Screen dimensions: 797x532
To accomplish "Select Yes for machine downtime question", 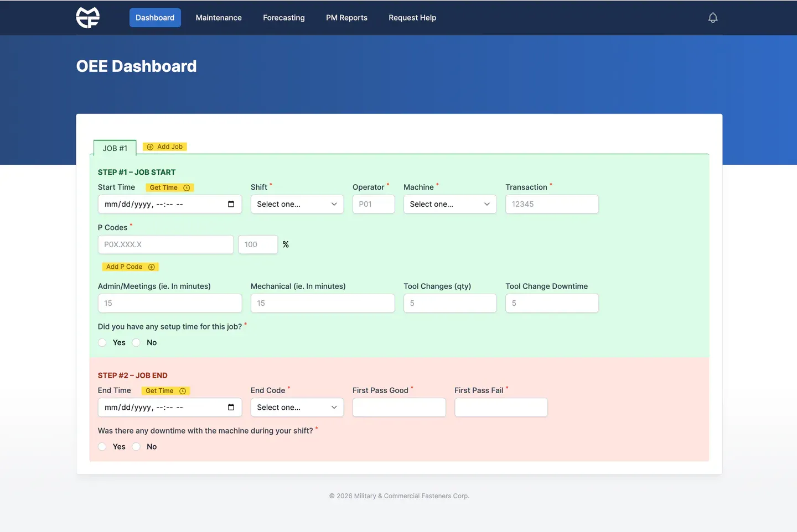I will (102, 447).
